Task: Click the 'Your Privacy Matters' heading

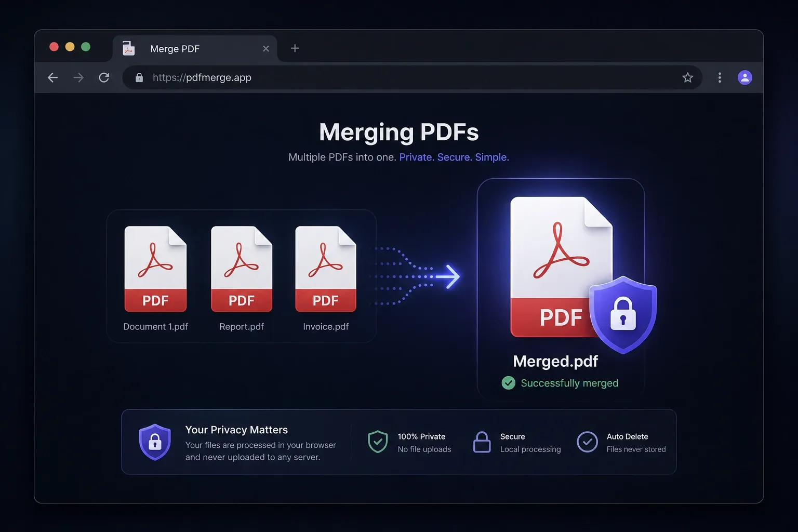Action: point(236,430)
